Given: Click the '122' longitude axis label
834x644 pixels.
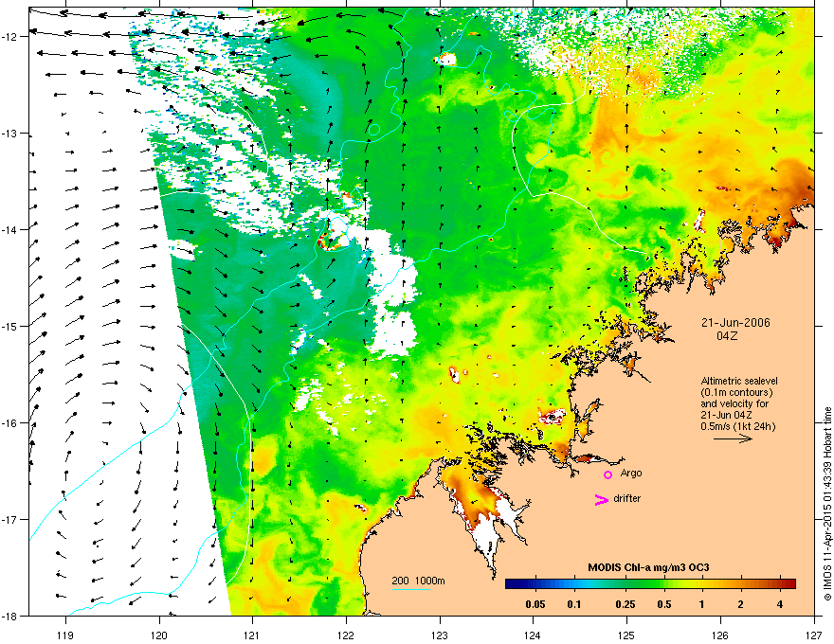Looking at the screenshot, I should [346, 635].
